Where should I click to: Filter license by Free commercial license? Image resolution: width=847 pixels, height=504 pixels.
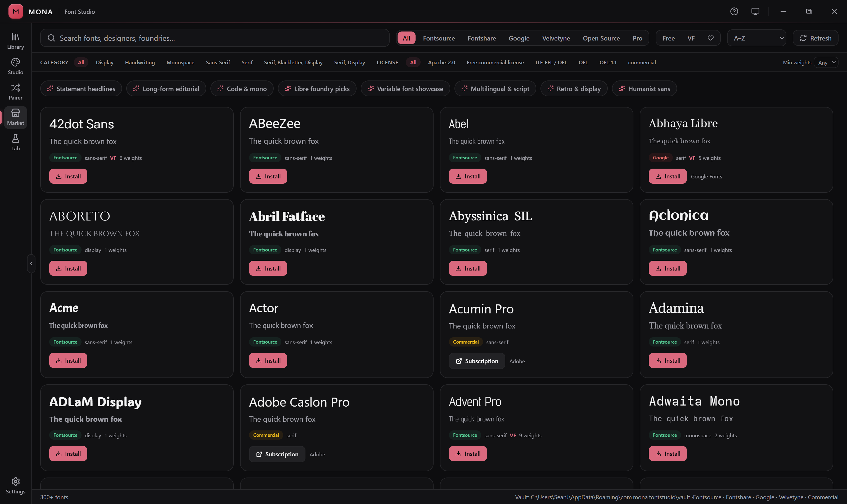[495, 62]
